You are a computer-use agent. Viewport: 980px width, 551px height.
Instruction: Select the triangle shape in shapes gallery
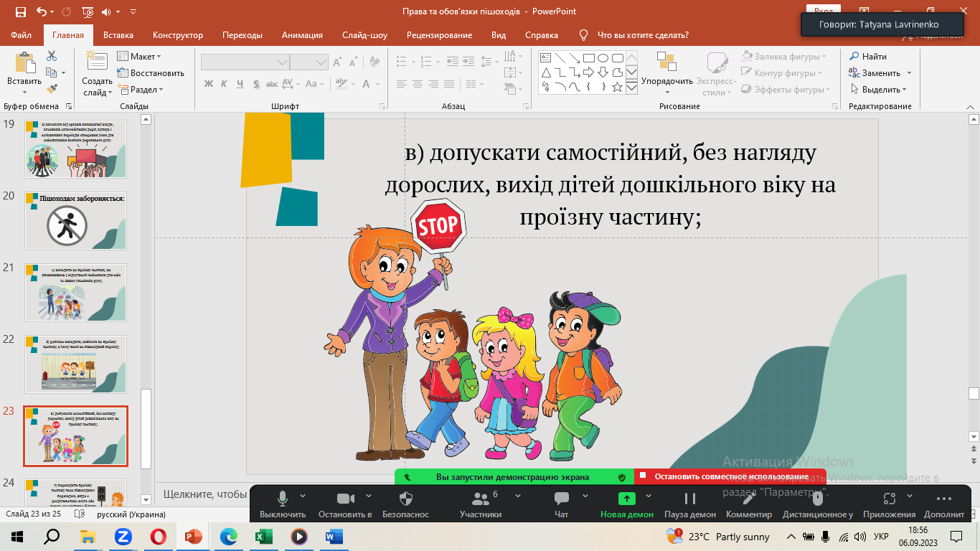545,72
